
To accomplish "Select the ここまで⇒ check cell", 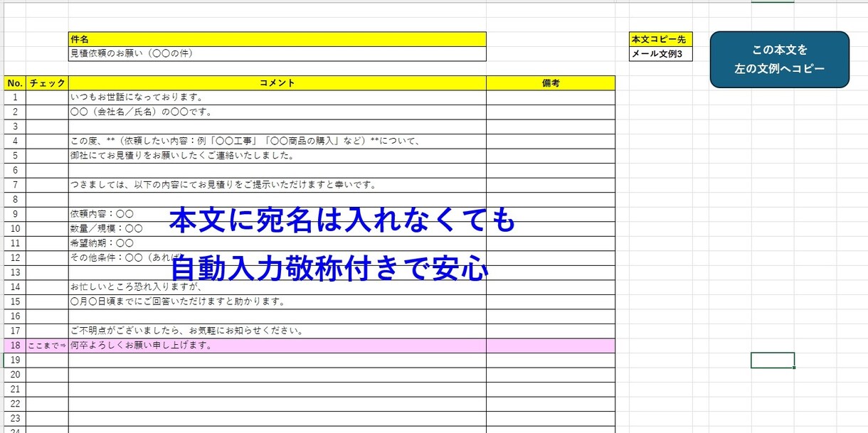I will (x=48, y=346).
